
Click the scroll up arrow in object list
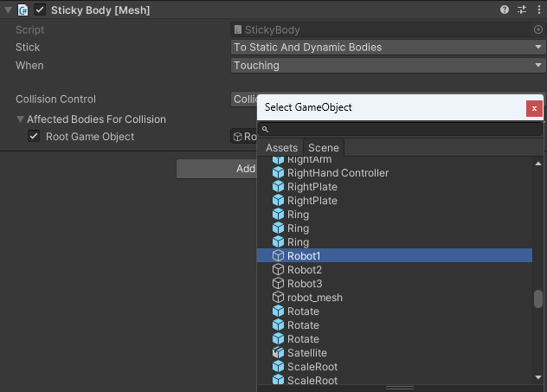click(x=538, y=164)
